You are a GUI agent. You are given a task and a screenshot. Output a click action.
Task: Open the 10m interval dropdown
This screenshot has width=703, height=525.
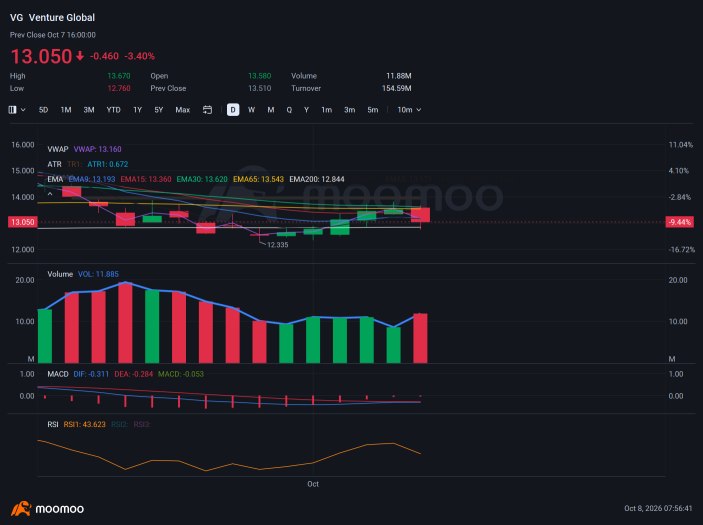pyautogui.click(x=409, y=110)
